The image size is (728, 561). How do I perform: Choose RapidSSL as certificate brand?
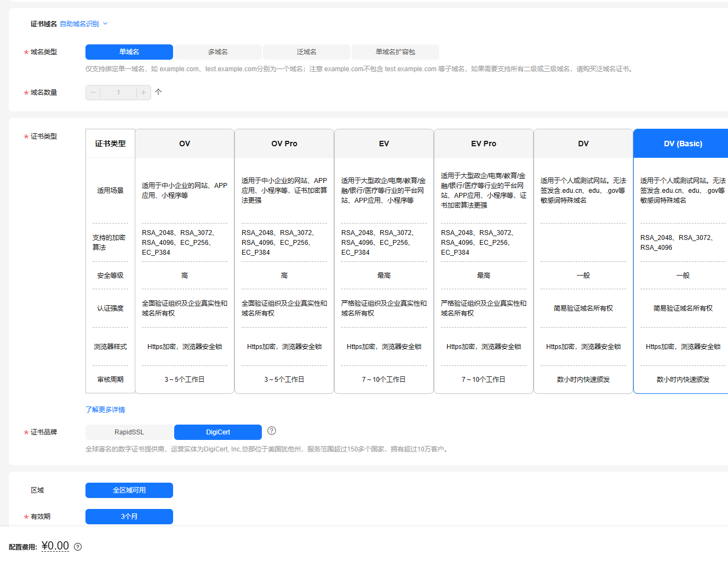point(129,432)
